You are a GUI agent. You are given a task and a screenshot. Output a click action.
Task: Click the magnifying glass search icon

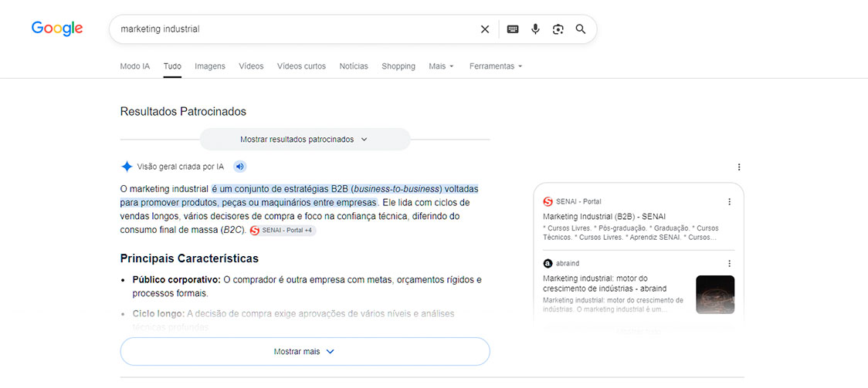pyautogui.click(x=580, y=29)
